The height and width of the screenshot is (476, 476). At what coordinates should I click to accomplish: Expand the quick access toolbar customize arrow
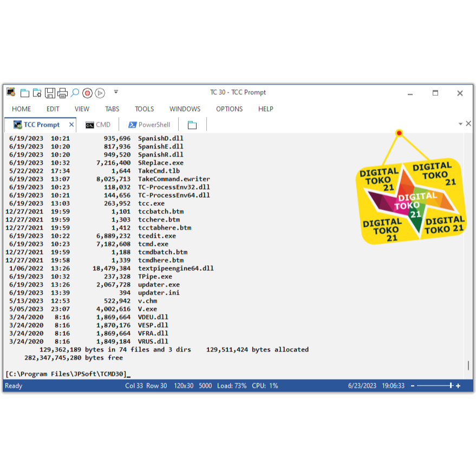pyautogui.click(x=116, y=92)
